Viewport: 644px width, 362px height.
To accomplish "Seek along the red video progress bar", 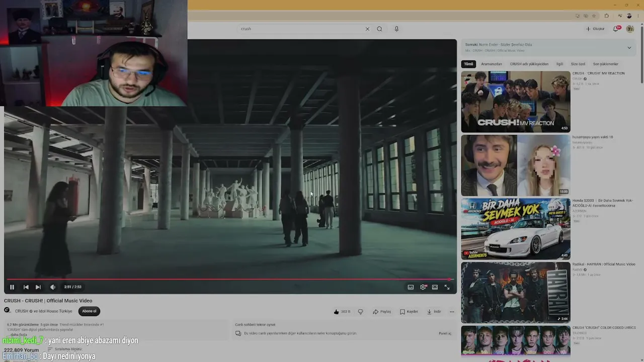I will click(x=230, y=279).
